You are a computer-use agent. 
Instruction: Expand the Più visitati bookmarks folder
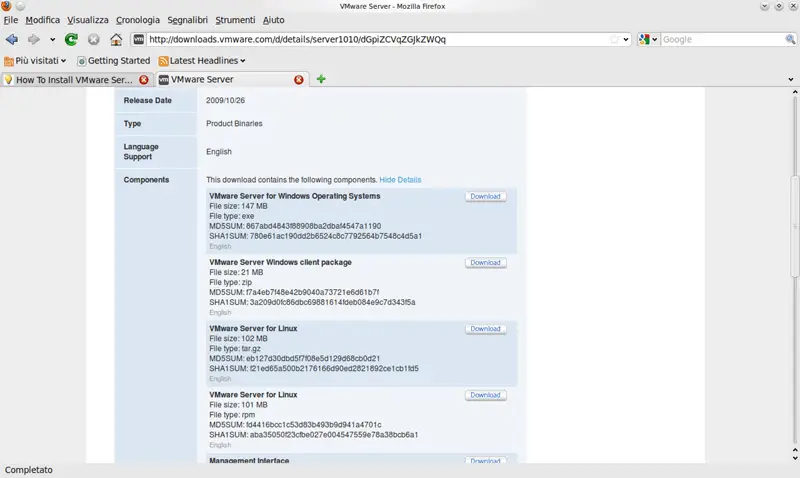(35, 61)
